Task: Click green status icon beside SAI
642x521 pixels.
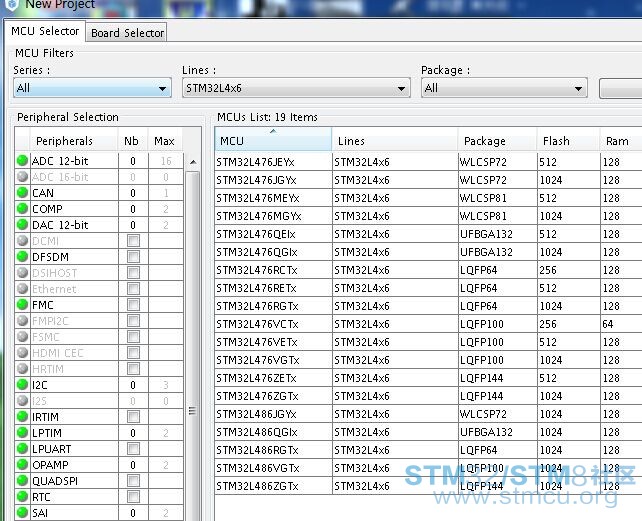Action: (23, 512)
